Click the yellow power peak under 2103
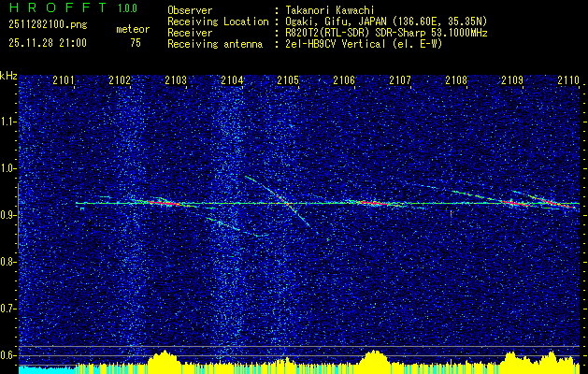The width and height of the screenshot is (588, 374). [165, 361]
